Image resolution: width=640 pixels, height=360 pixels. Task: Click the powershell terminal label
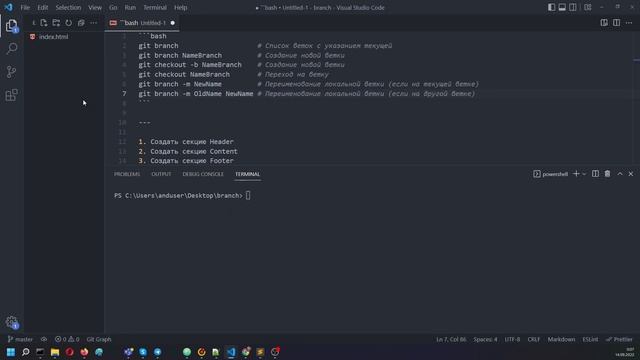tap(551, 174)
